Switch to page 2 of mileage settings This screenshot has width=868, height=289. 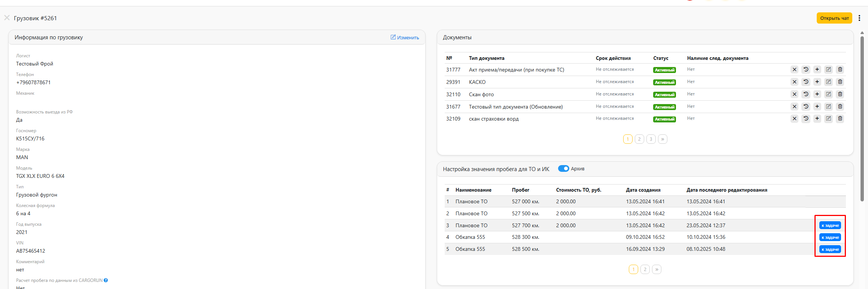click(645, 270)
